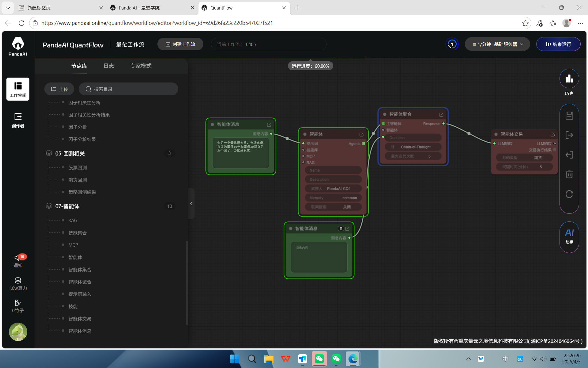Click the 创建工作流 button

click(180, 44)
